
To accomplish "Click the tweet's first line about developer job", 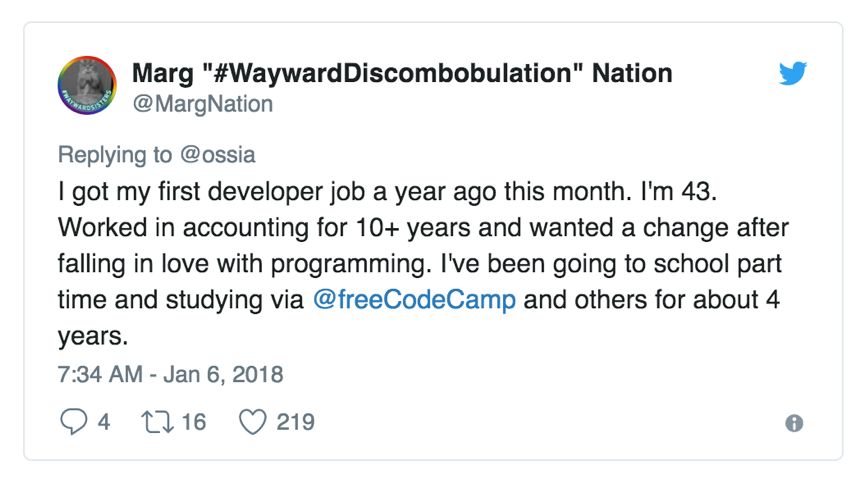I will click(x=387, y=192).
